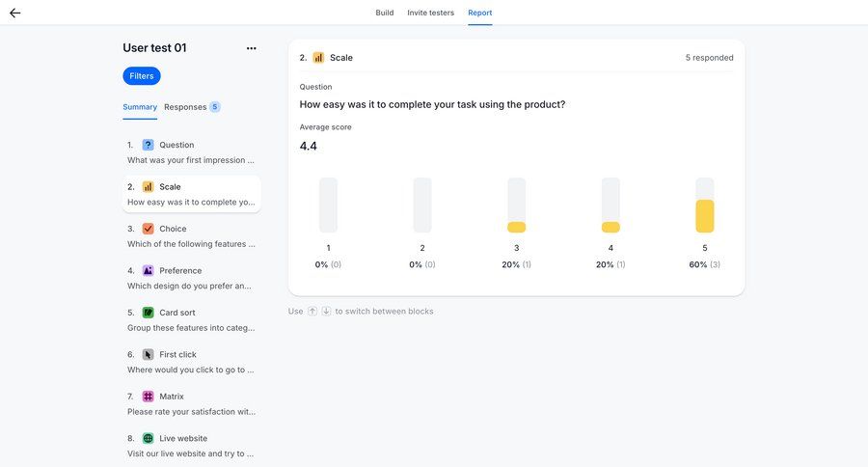Click the orange Scale block icon in sidebar
The height and width of the screenshot is (467, 868).
point(148,187)
